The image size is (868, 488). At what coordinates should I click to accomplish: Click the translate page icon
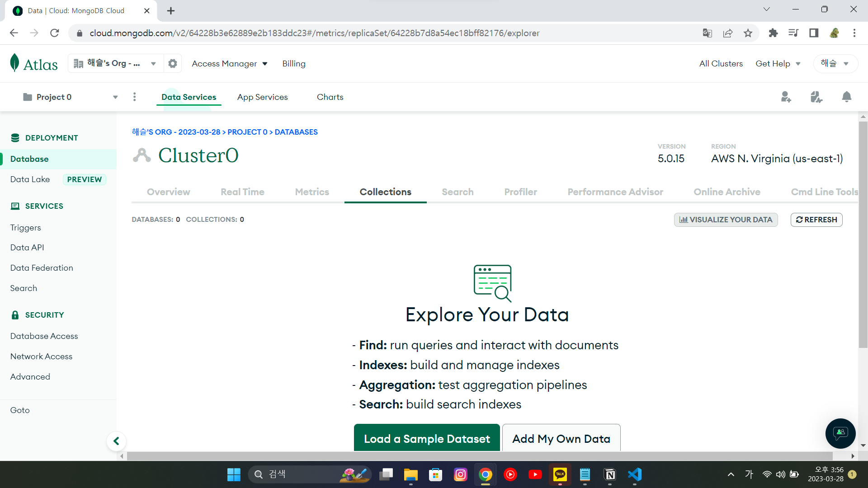[708, 33]
